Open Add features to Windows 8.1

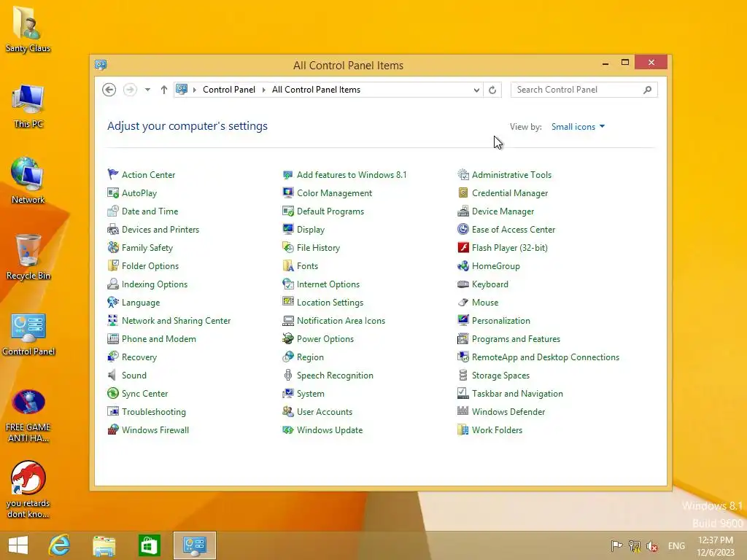click(x=352, y=175)
